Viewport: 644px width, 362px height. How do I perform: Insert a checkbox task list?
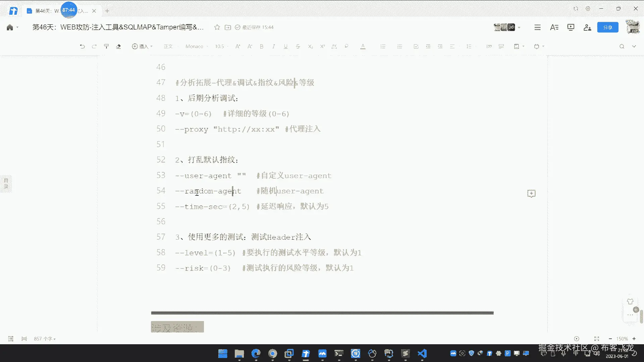pyautogui.click(x=416, y=47)
